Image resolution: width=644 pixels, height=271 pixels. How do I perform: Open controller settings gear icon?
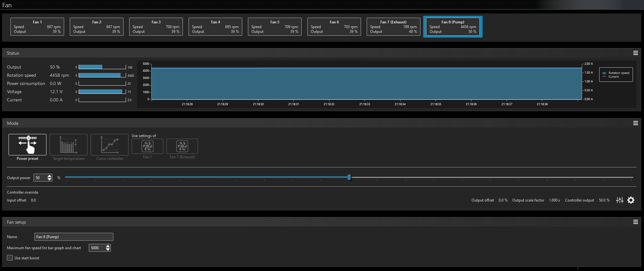click(631, 200)
